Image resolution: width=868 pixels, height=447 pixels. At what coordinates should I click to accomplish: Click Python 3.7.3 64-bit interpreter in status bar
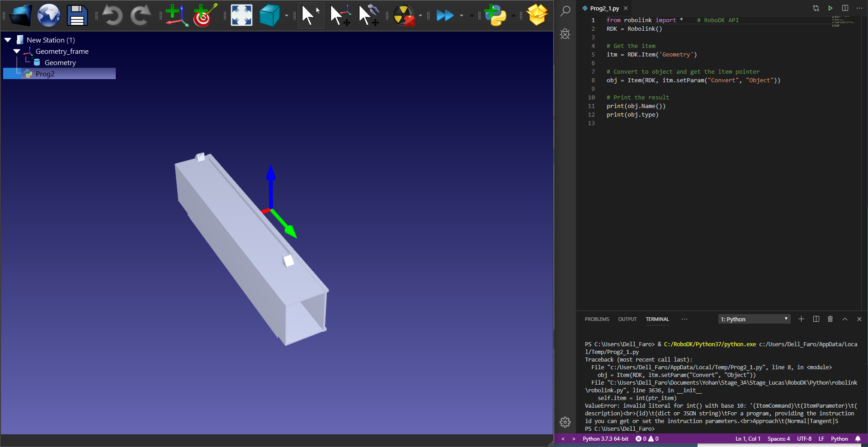(605, 439)
